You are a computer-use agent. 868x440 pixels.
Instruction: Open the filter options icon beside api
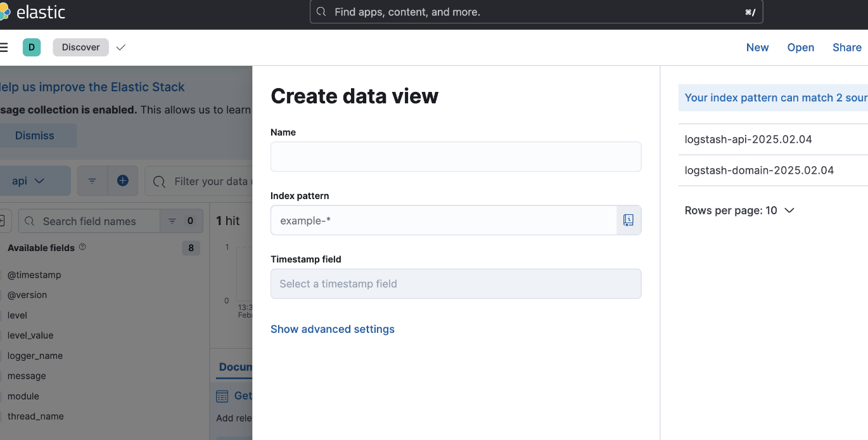coord(93,181)
